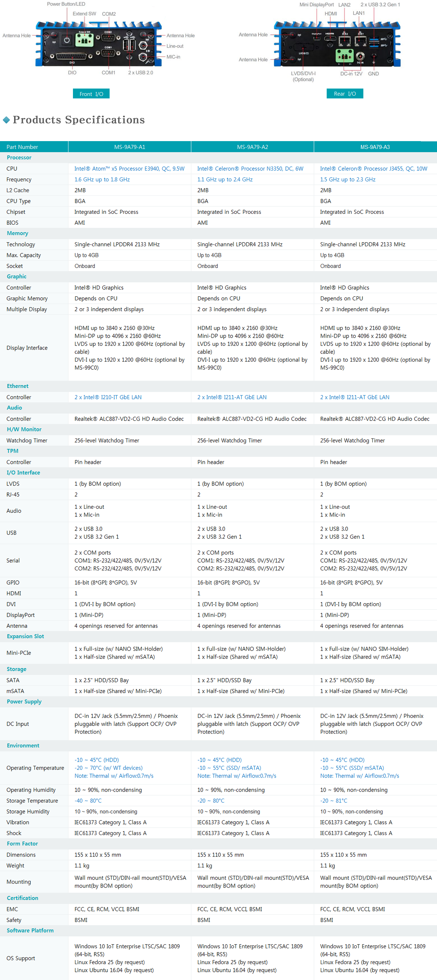
Task: Click the Watchdog Timer row label
Action: [x=27, y=441]
